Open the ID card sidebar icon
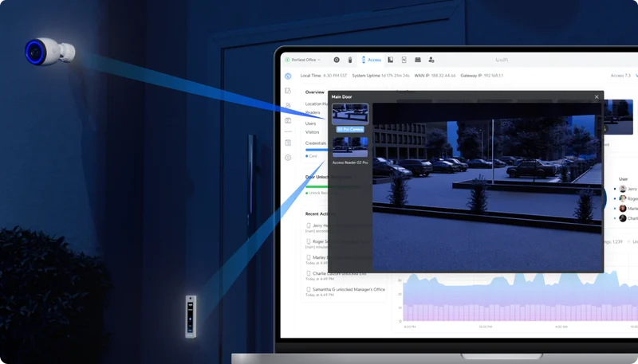The image size is (638, 364). pos(288,120)
